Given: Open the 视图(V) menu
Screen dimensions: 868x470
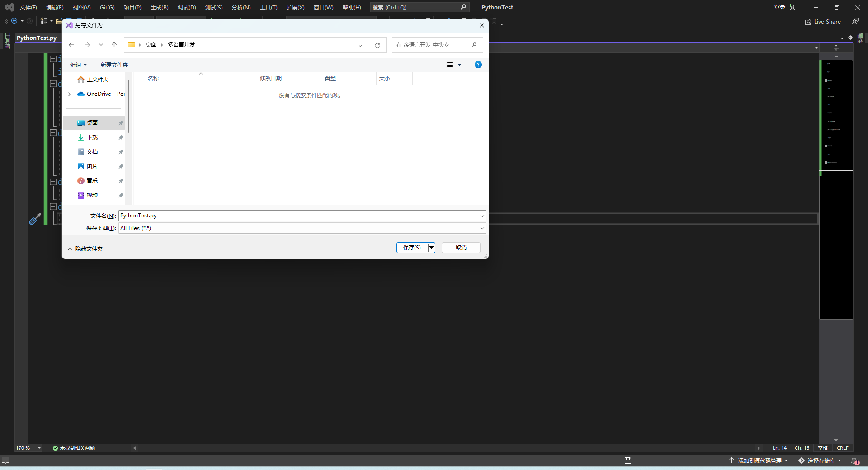Looking at the screenshot, I should click(82, 7).
